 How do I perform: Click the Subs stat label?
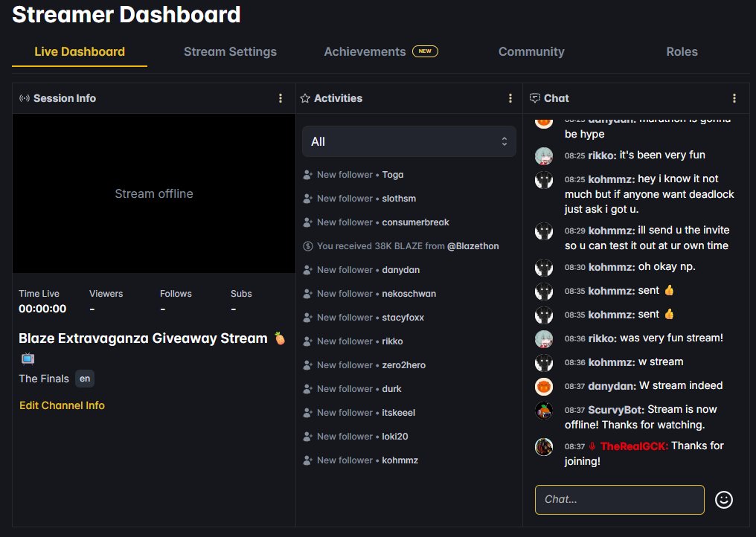pos(241,294)
